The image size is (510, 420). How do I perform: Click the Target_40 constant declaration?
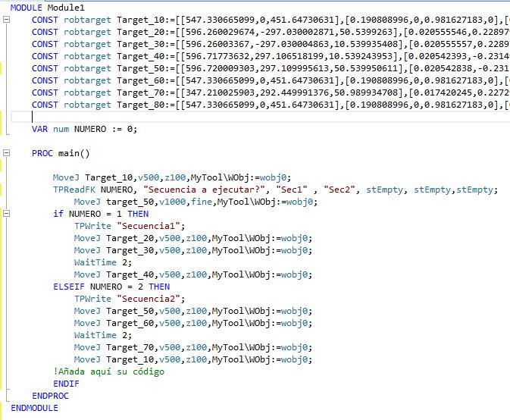(271, 56)
